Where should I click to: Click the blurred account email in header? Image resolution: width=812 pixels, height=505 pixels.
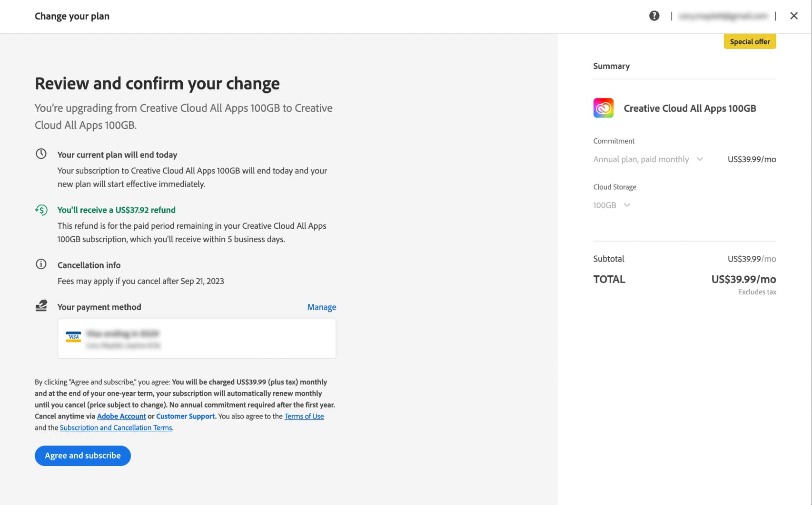click(723, 16)
